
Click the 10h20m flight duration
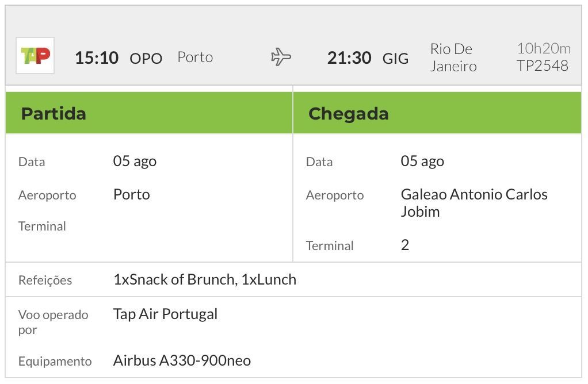[544, 48]
